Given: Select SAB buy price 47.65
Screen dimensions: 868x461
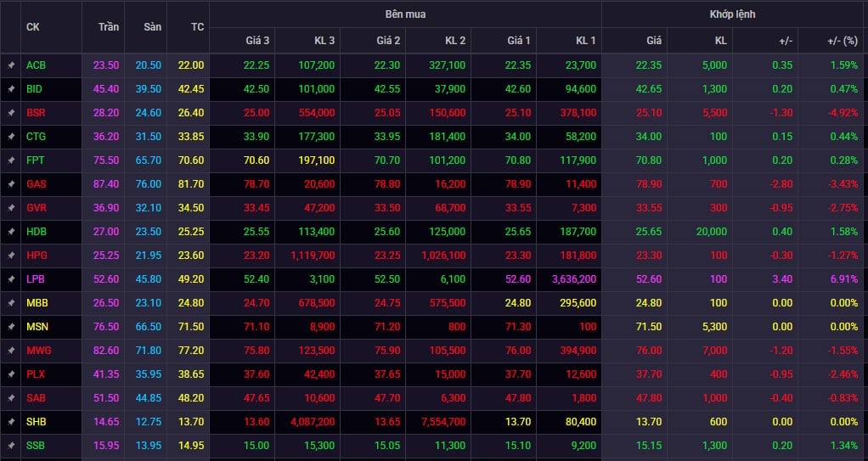Looking at the screenshot, I should click(256, 398).
